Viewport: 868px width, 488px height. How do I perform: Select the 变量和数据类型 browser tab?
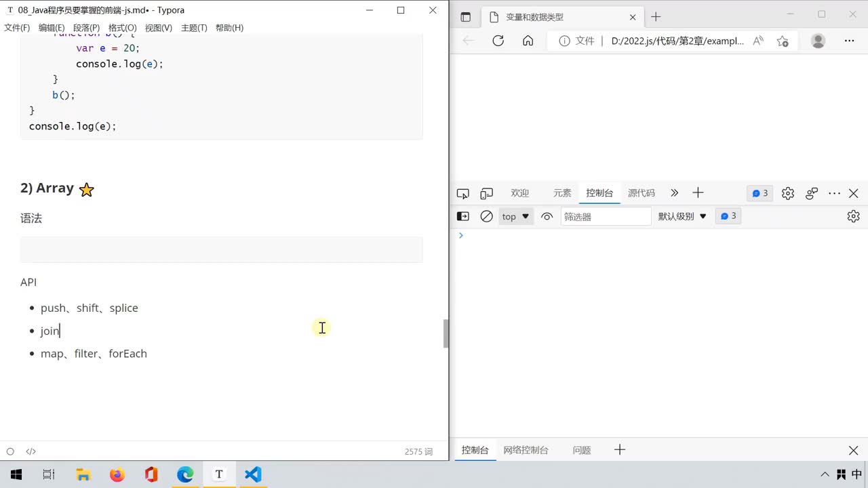coord(563,17)
